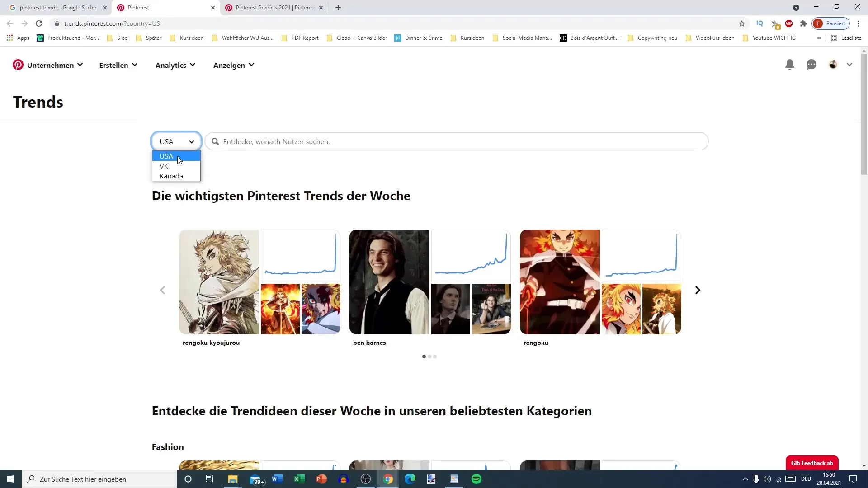This screenshot has height=488, width=868.
Task: Bookmark this page with the star
Action: tap(742, 23)
